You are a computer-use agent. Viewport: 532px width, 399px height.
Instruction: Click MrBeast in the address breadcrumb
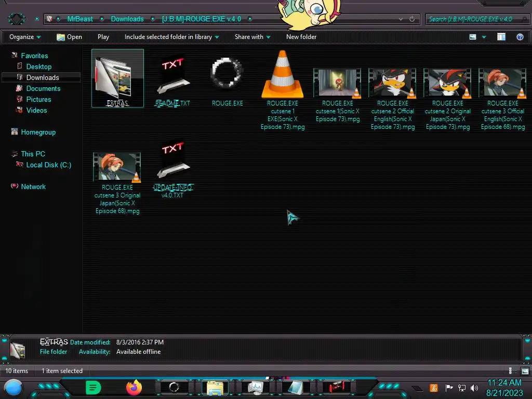tap(79, 19)
